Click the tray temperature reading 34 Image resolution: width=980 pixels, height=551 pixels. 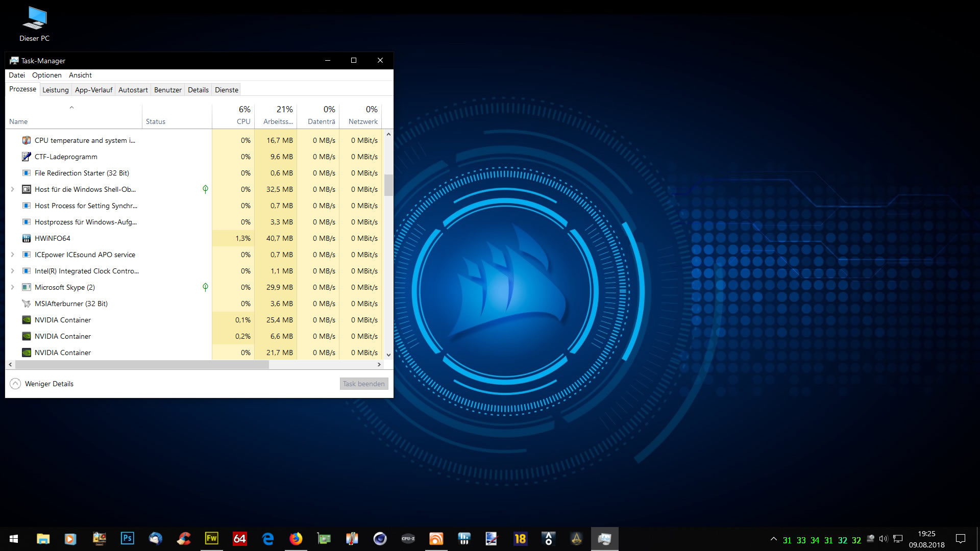pos(815,540)
